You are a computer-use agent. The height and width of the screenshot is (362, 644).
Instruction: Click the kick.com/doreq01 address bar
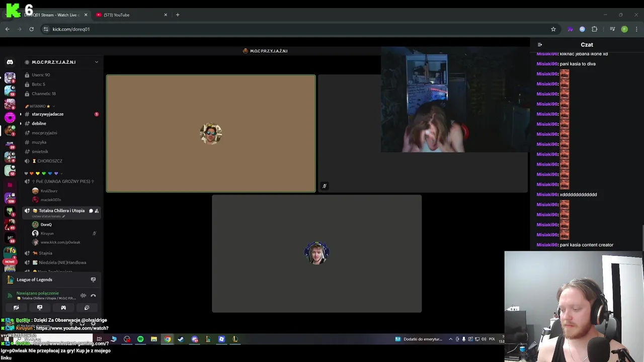click(297, 29)
